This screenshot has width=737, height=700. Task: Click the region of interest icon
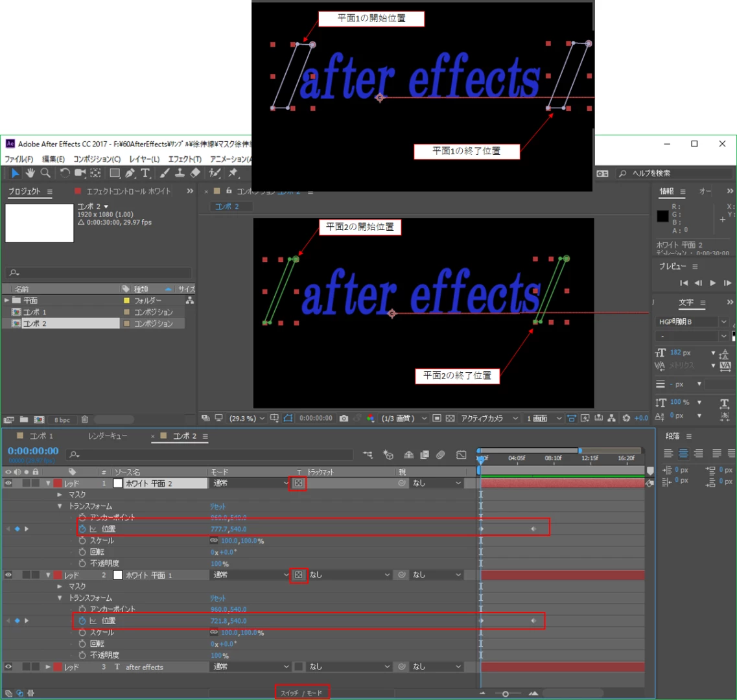pyautogui.click(x=437, y=419)
